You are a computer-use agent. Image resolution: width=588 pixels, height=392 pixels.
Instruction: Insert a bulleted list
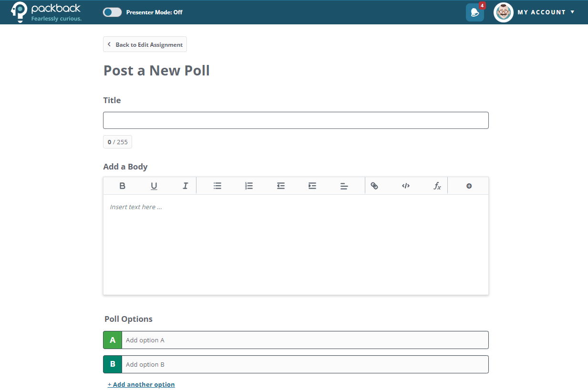coord(217,186)
